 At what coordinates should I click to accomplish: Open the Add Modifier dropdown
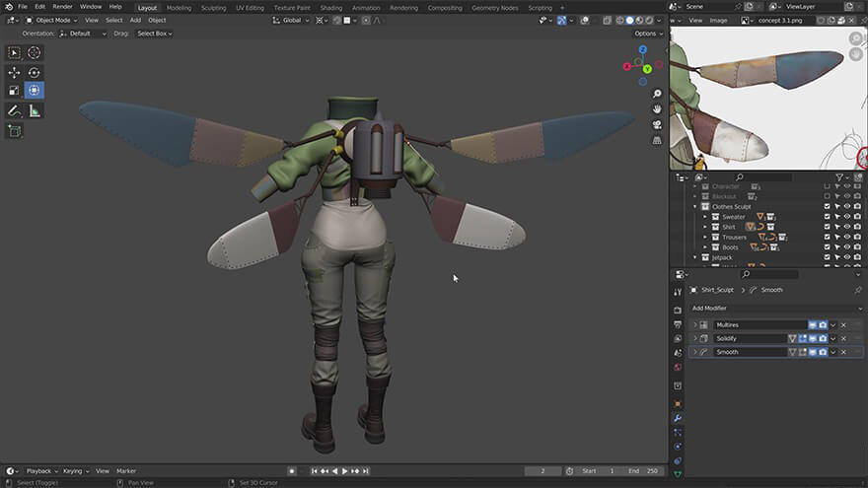(x=776, y=309)
